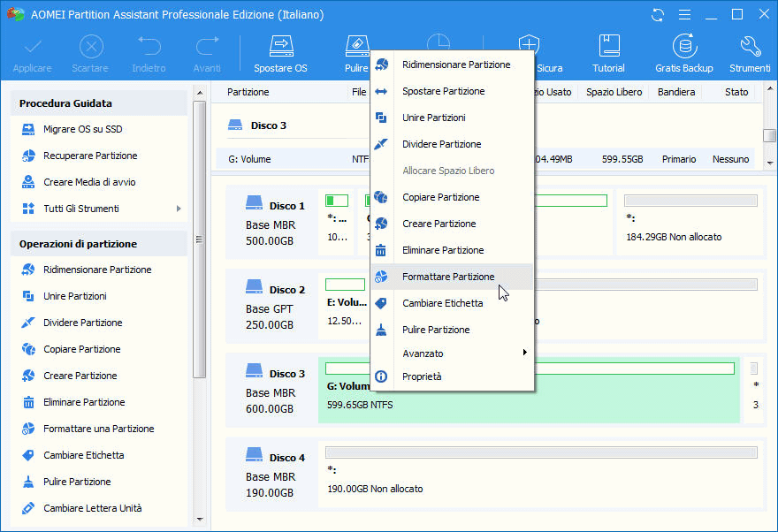Select Dividere Partizione in context menu

tap(452, 144)
